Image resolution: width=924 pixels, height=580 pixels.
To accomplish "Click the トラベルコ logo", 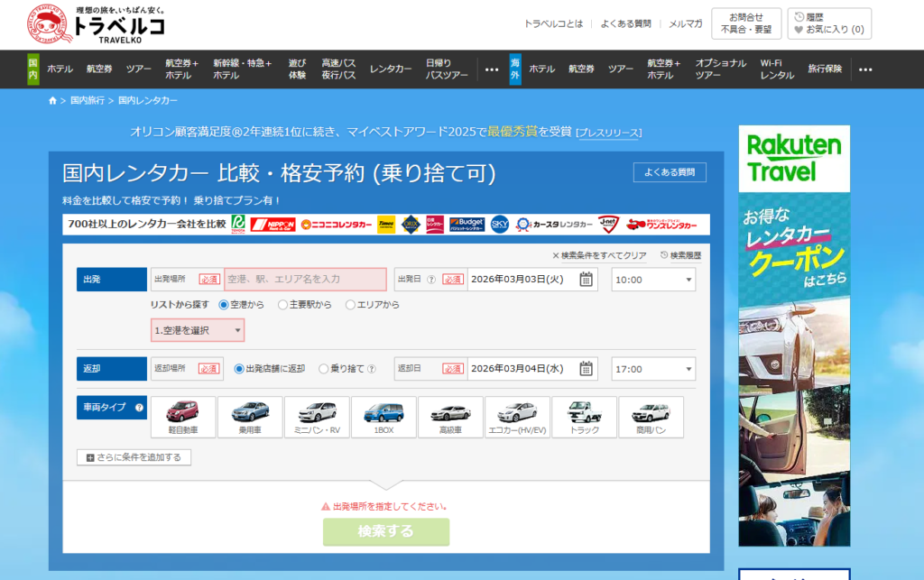I will [x=96, y=24].
